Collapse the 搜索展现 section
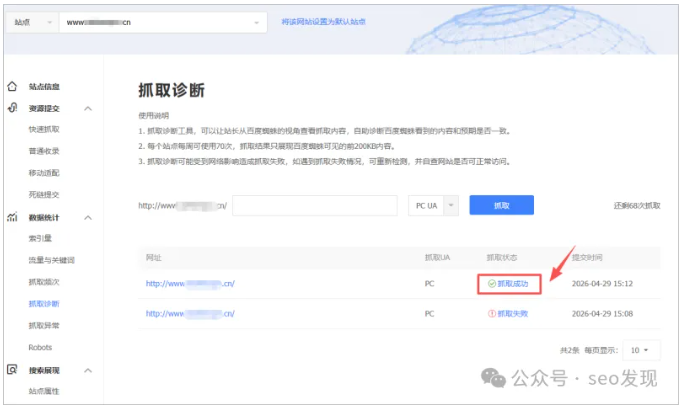The width and height of the screenshot is (683, 411). pyautogui.click(x=88, y=371)
